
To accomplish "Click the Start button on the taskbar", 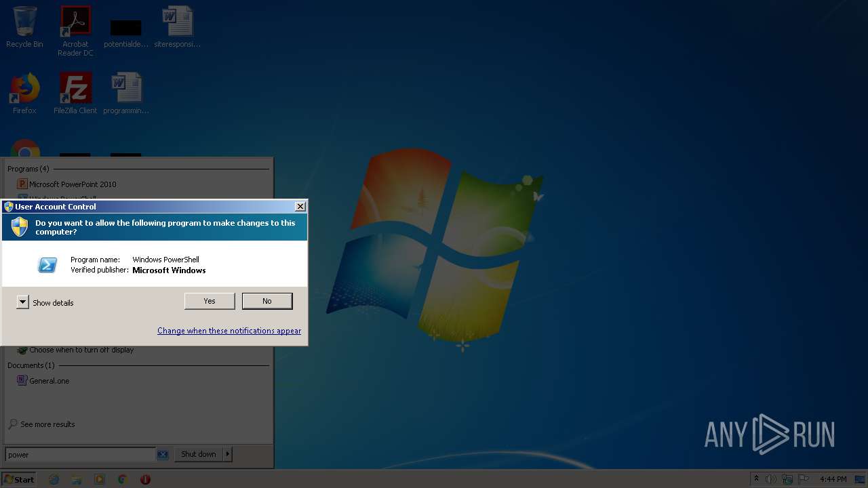I will coord(18,479).
